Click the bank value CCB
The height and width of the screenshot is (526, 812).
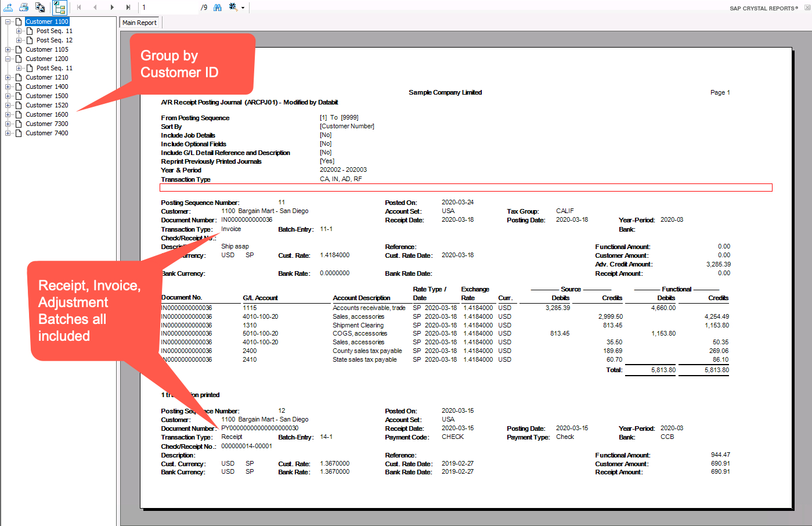(x=667, y=437)
